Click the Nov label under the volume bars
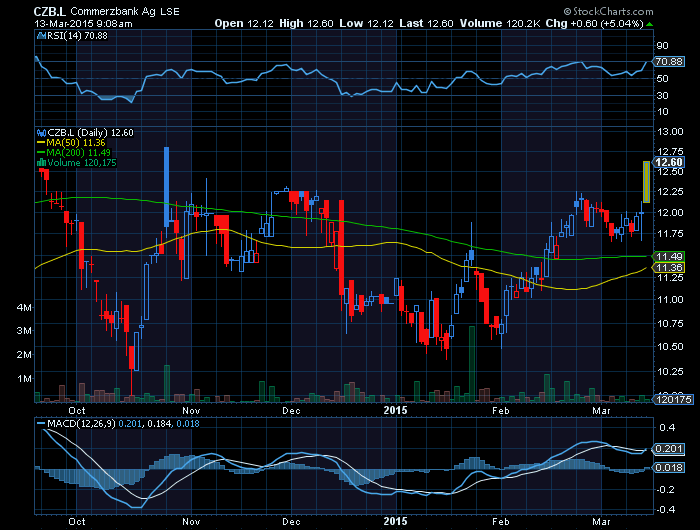This screenshot has height=530, width=700. pos(191,410)
